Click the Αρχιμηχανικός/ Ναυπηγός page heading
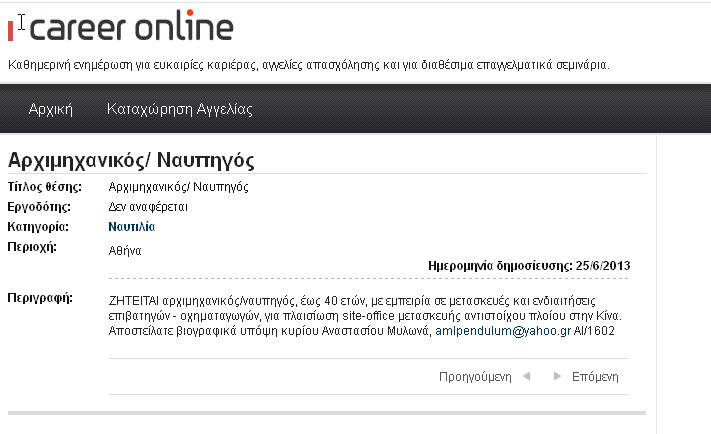The width and height of the screenshot is (711, 434). click(x=131, y=160)
